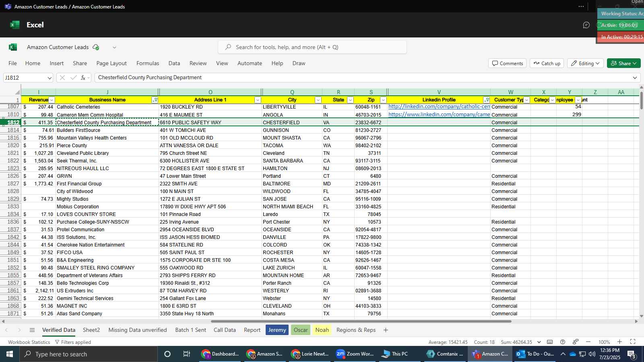
Task: Open the more options ellipsis in title bar
Action: [x=581, y=6]
